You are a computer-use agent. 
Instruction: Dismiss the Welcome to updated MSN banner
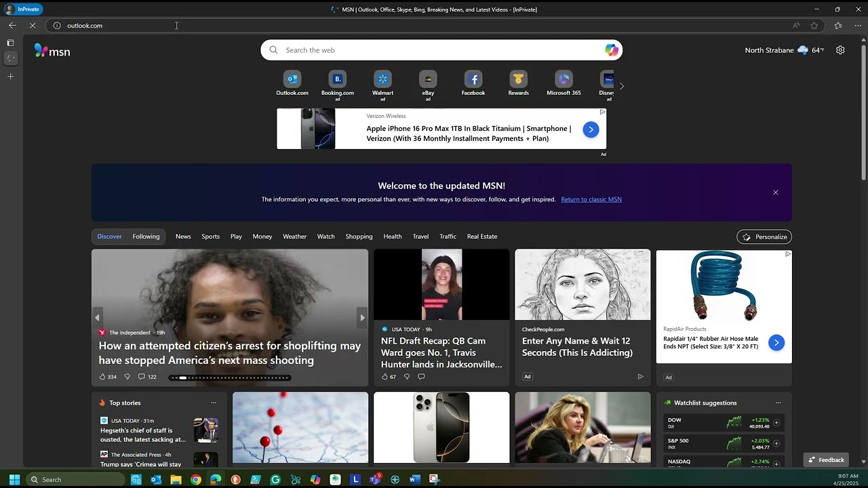[x=776, y=192]
